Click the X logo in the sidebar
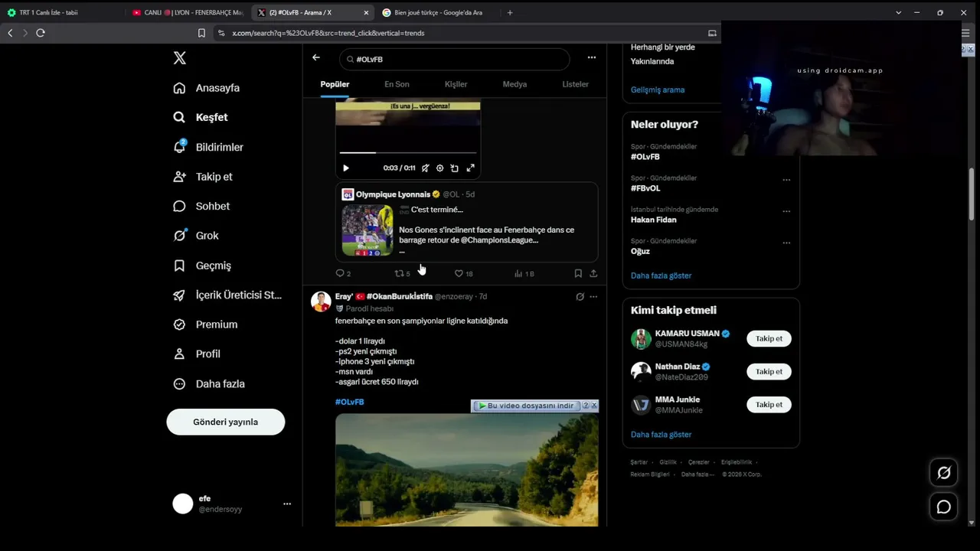This screenshot has width=980, height=551. [x=179, y=58]
